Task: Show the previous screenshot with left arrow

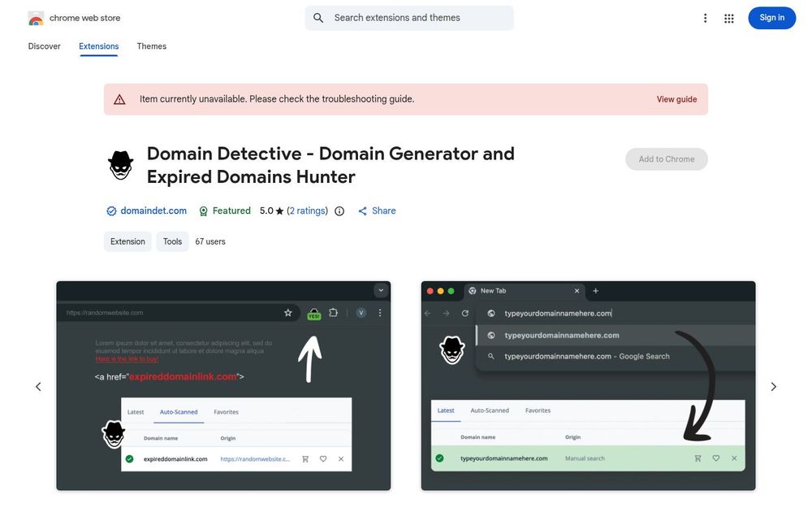Action: [38, 387]
